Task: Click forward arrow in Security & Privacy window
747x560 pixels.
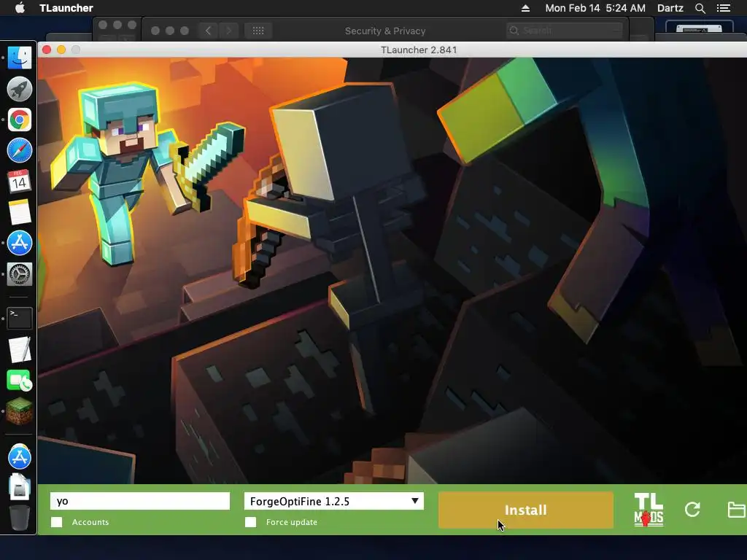Action: tap(228, 31)
